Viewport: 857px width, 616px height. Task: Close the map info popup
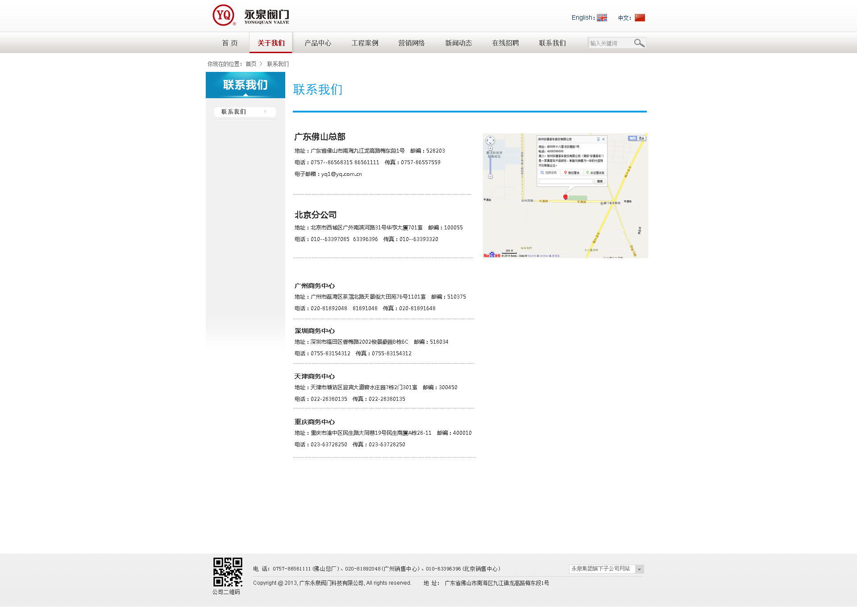coord(603,139)
